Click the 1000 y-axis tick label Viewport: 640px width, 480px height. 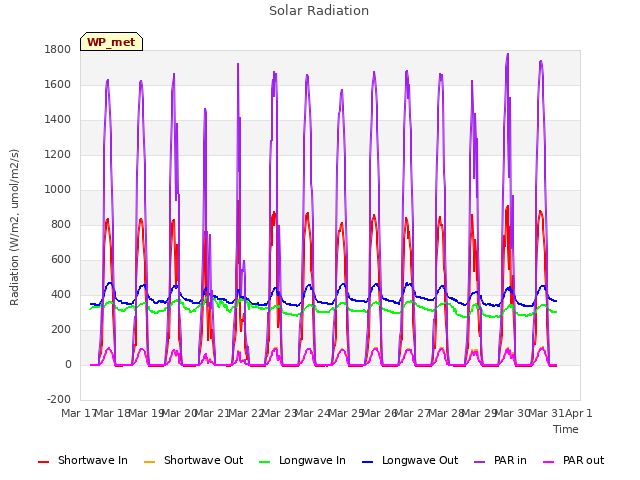(58, 189)
